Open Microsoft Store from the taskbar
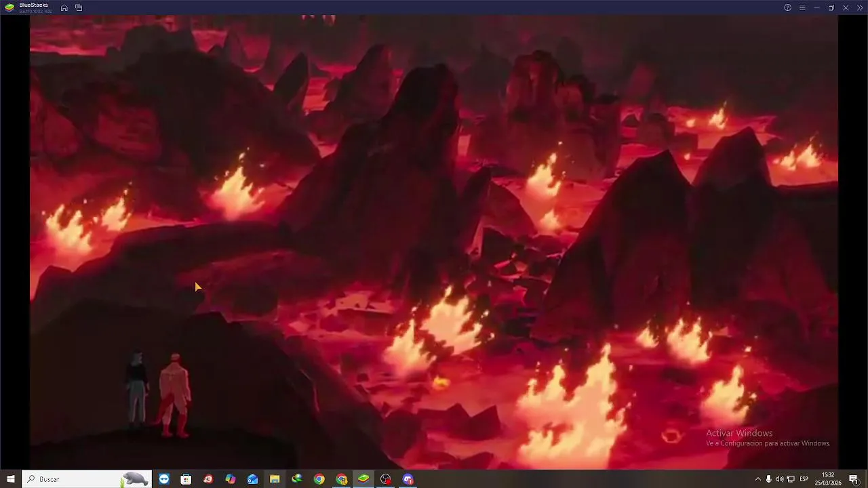868x488 pixels. click(186, 479)
